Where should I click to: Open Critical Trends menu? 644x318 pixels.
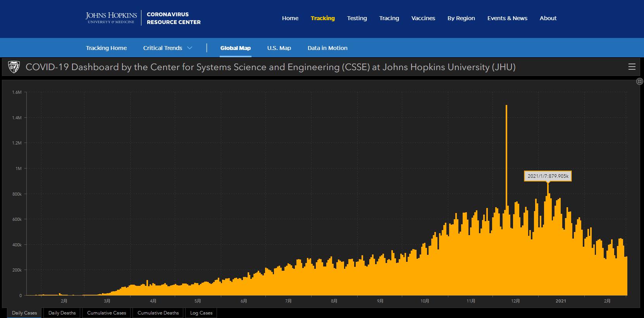(163, 48)
